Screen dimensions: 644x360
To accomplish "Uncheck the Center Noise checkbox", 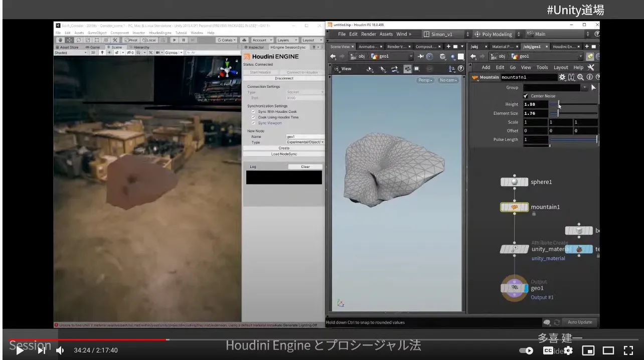I will point(526,96).
